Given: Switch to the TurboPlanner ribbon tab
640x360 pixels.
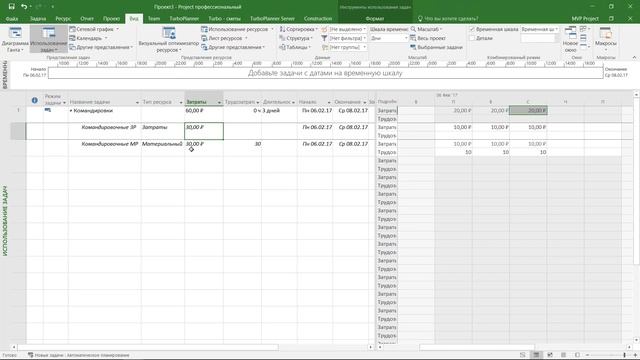Looking at the screenshot, I should coord(184,19).
